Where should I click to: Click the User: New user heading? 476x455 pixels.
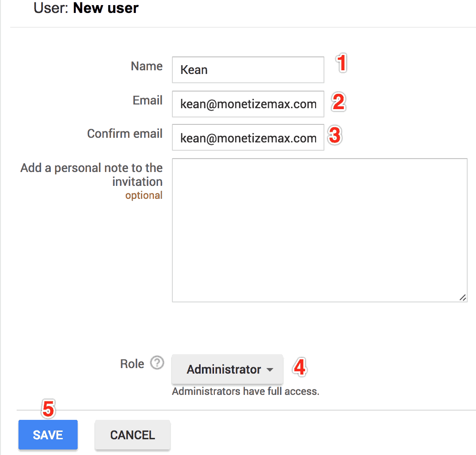coord(85,8)
